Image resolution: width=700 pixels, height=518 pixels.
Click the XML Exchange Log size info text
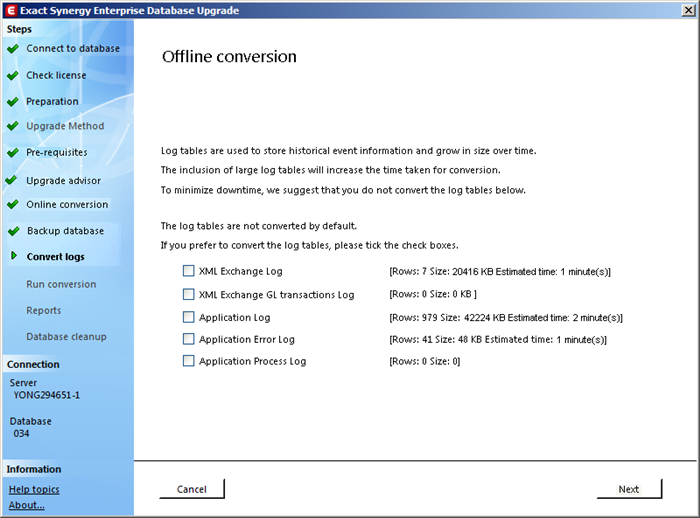[x=500, y=272]
